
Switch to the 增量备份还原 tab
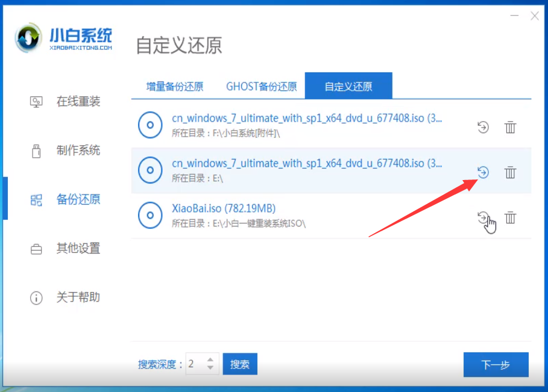(175, 86)
